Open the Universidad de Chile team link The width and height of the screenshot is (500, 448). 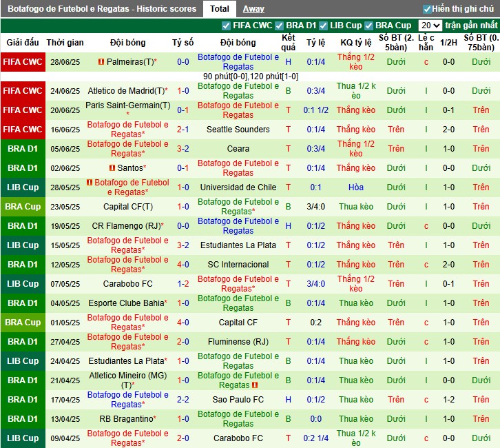(x=238, y=187)
